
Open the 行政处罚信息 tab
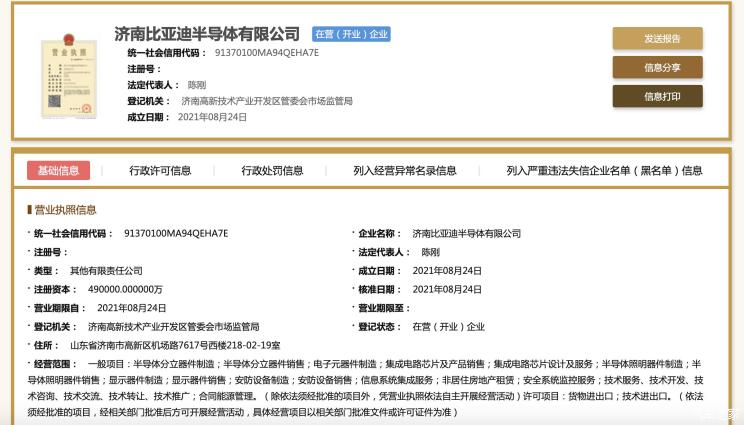[x=272, y=171]
